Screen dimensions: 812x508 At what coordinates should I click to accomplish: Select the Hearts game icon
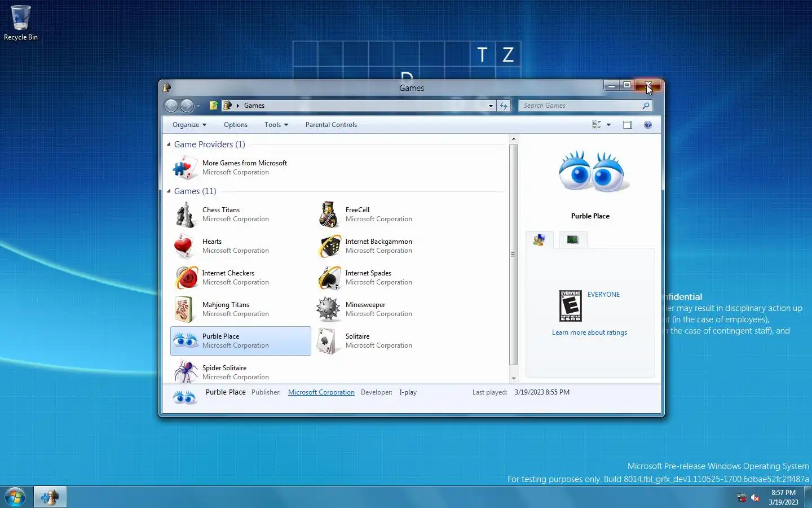click(x=184, y=246)
